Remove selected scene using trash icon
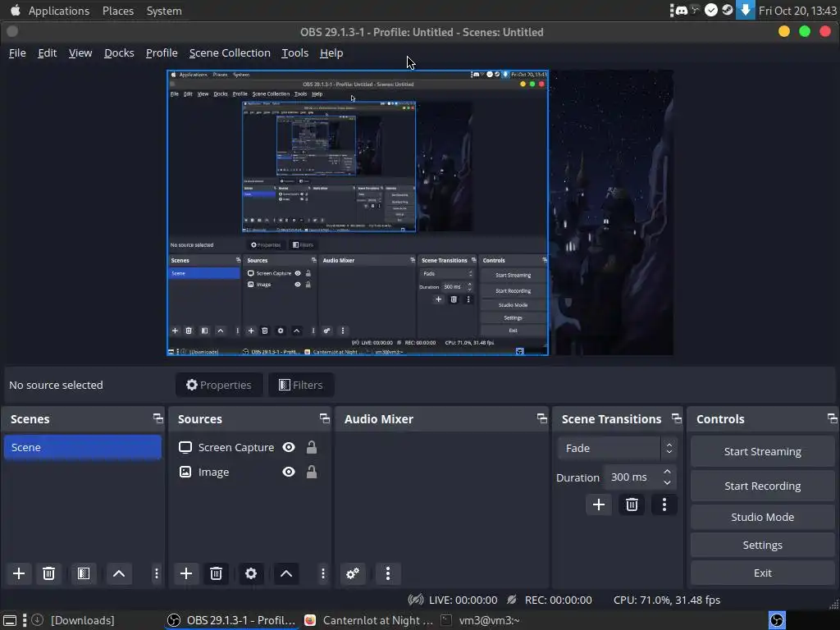Viewport: 840px width, 630px height. coord(48,573)
